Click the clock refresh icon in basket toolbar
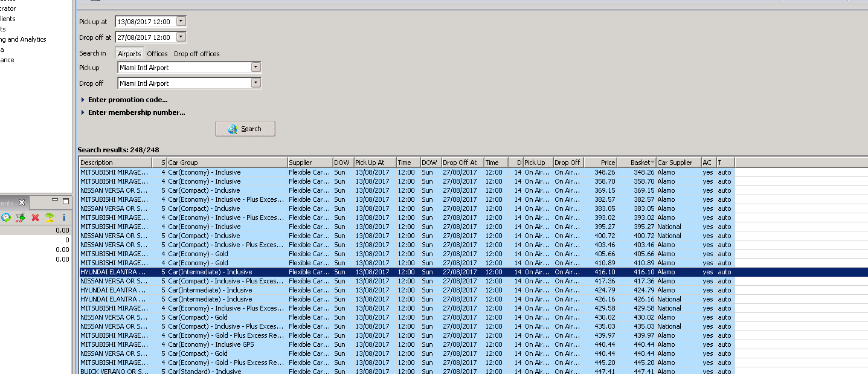 (x=6, y=218)
